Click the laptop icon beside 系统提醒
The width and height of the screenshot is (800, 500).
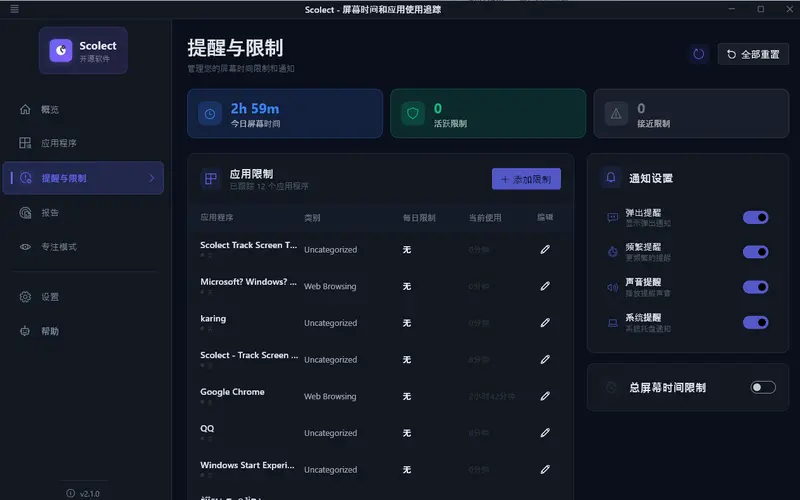(x=613, y=322)
